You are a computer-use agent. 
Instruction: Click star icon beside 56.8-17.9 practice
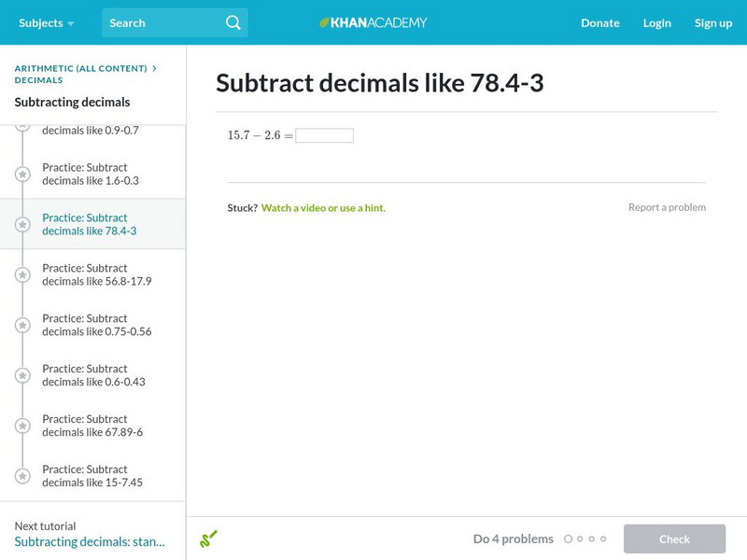[x=22, y=275]
